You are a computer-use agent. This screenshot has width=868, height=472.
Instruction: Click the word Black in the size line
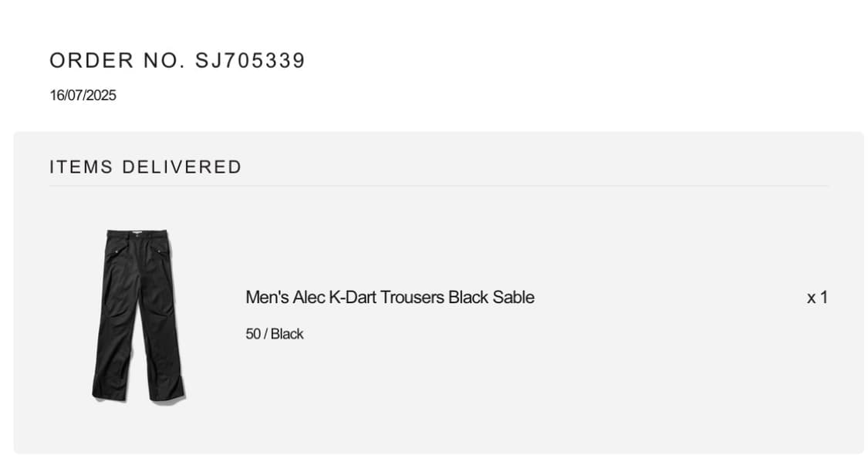pos(287,334)
